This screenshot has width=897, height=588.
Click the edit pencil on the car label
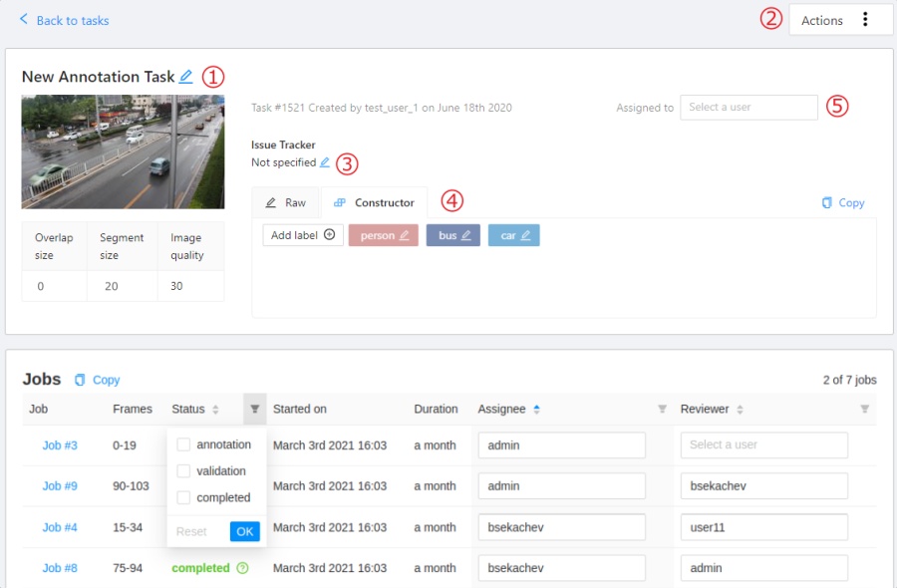coord(525,236)
